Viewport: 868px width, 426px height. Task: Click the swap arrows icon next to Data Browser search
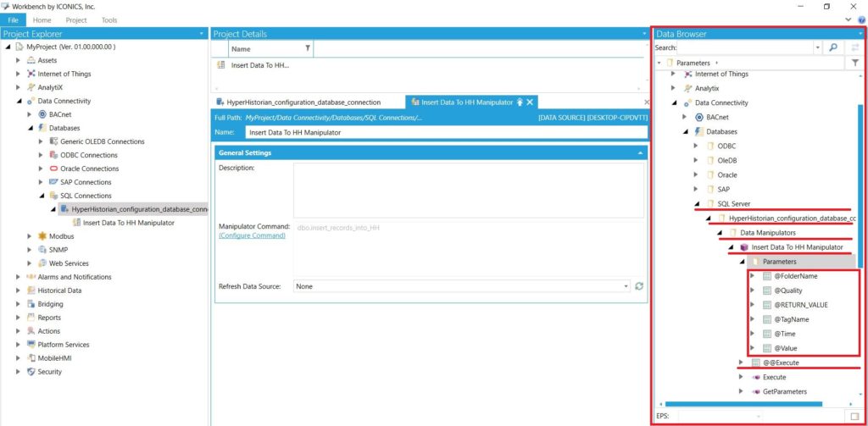855,47
